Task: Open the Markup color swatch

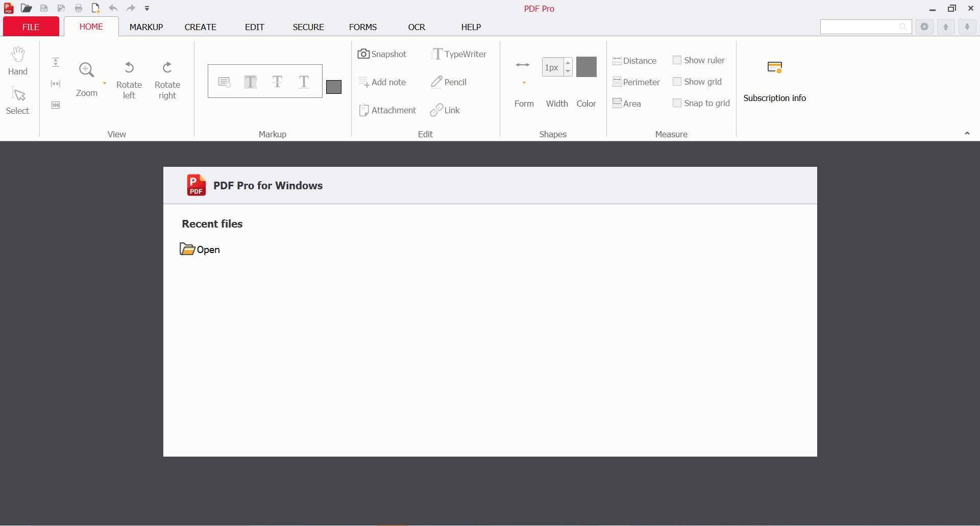Action: click(334, 87)
